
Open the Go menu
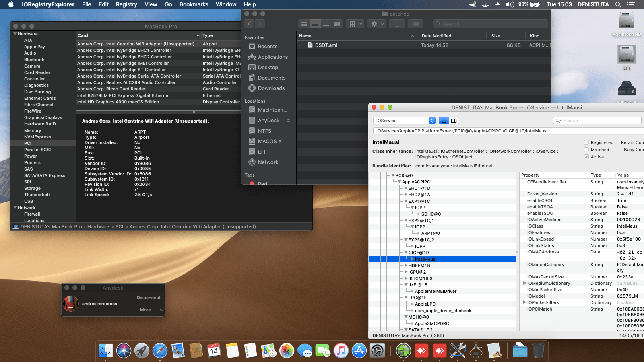pyautogui.click(x=168, y=4)
